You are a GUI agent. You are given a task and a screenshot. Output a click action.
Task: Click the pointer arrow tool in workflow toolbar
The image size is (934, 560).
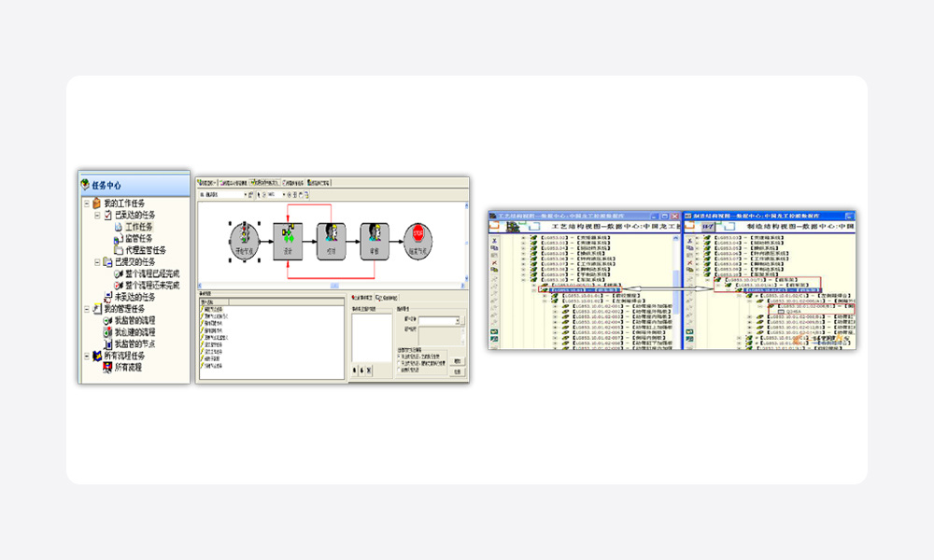click(x=259, y=195)
